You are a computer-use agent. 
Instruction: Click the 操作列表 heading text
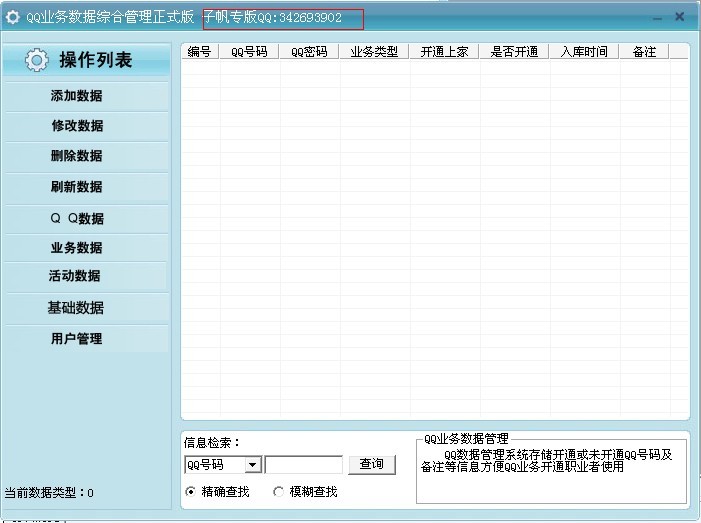(x=96, y=60)
